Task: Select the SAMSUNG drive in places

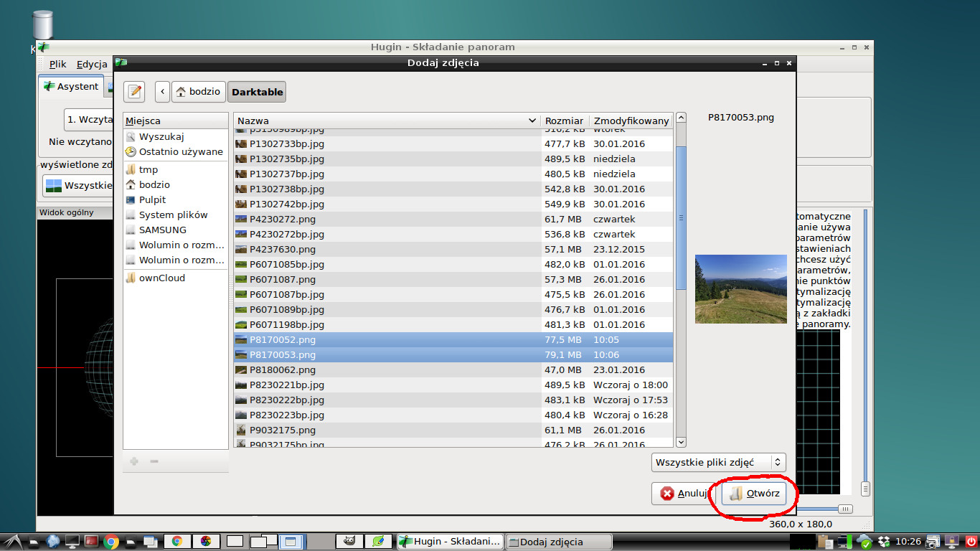Action: 162,230
